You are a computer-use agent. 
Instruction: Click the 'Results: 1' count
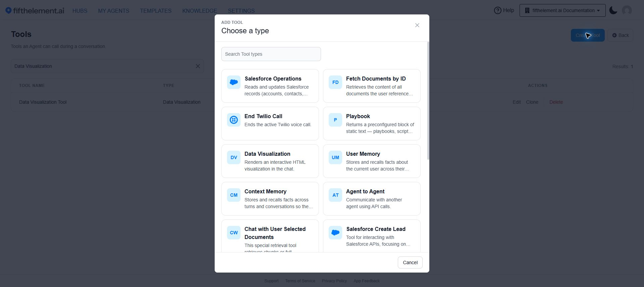coord(623,66)
